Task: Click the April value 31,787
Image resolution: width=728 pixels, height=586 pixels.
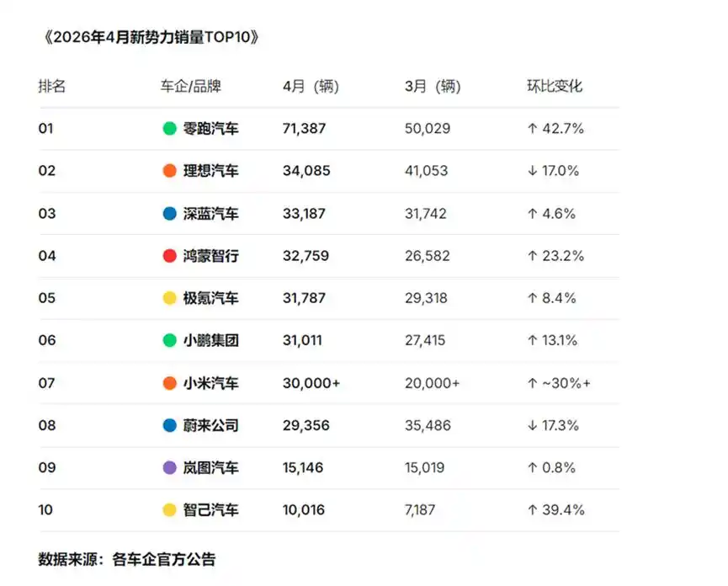Action: (304, 298)
